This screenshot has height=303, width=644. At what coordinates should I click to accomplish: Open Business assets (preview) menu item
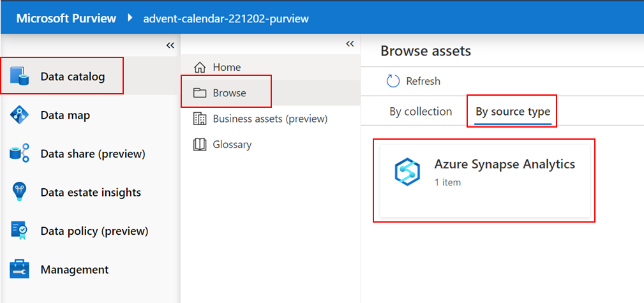click(270, 119)
